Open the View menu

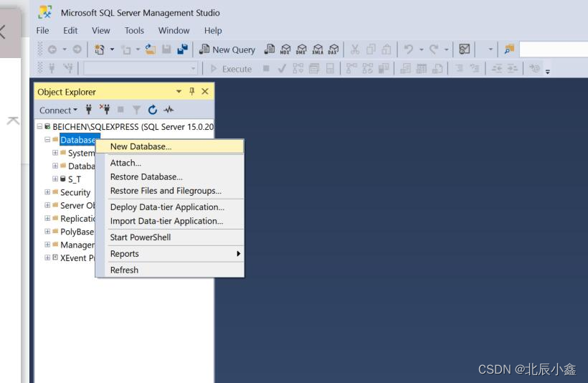point(101,30)
